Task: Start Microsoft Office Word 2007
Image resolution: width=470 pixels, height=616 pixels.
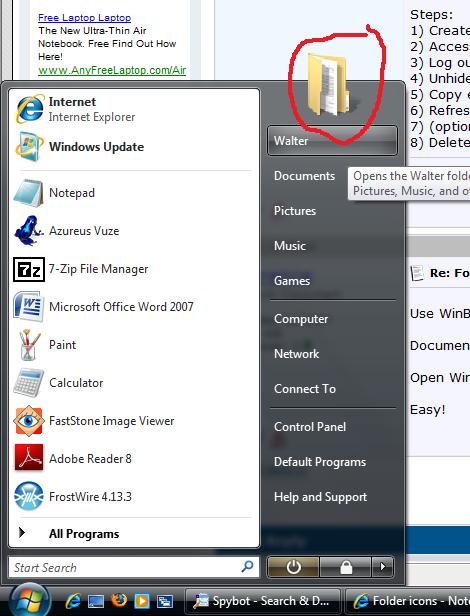Action: 134,307
